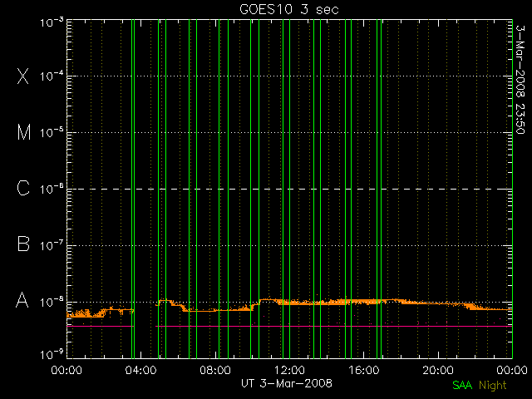The height and width of the screenshot is (399, 532).
Task: Click the 'C' flare class label
Action: point(23,188)
